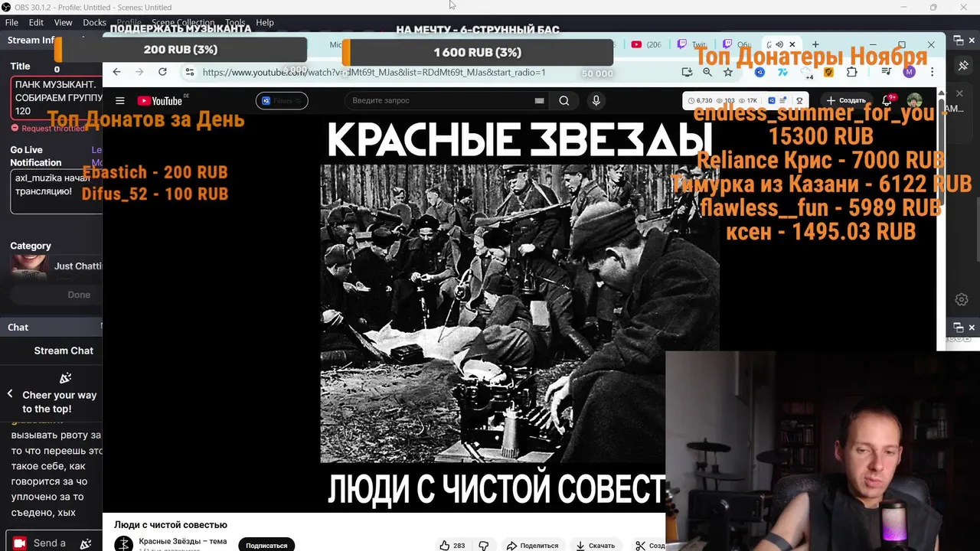The height and width of the screenshot is (551, 980).
Task: Open the YouTube hamburger guide menu
Action: (x=119, y=100)
